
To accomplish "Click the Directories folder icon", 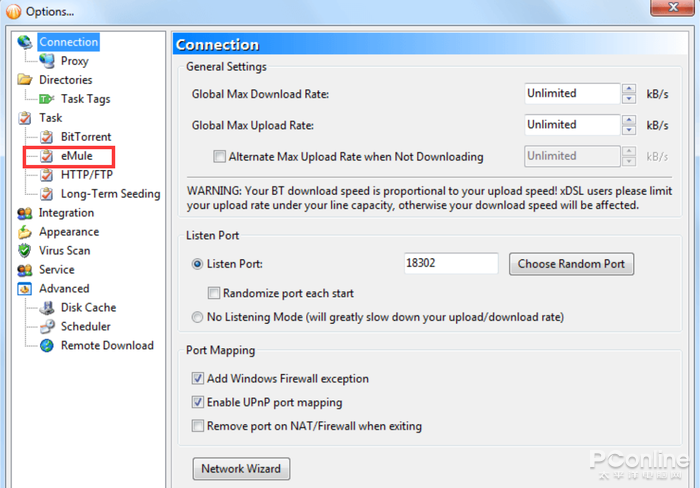I will tap(25, 80).
